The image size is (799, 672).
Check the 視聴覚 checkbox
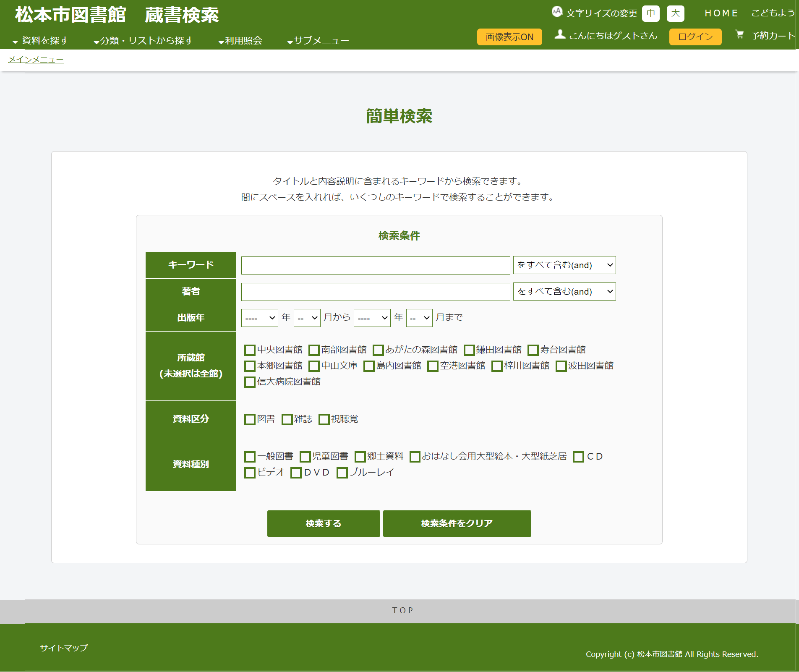pyautogui.click(x=324, y=419)
